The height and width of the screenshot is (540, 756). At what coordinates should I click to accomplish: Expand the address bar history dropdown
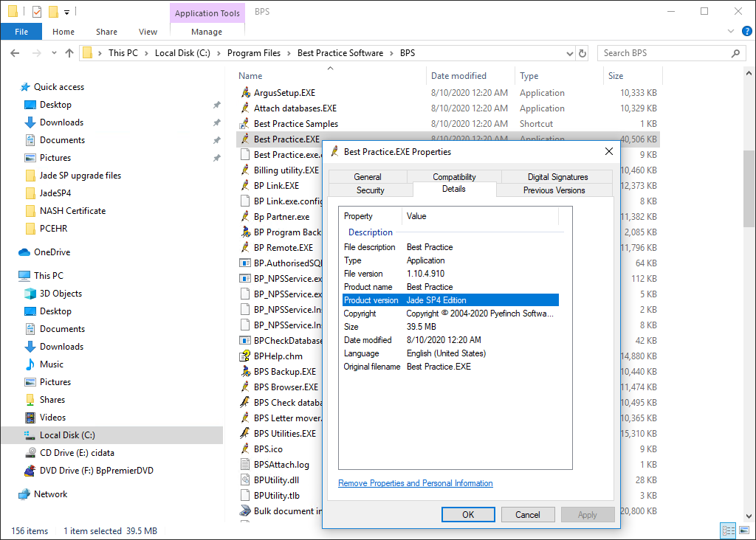(x=569, y=53)
